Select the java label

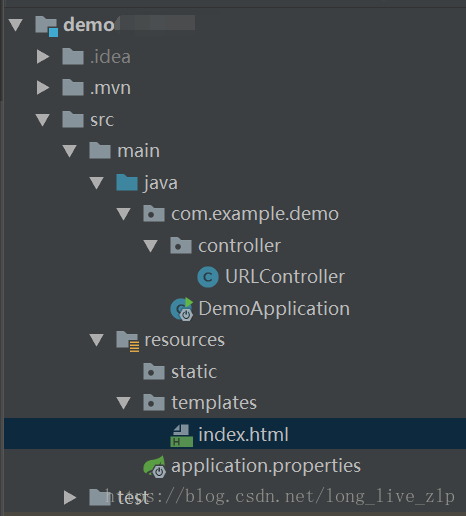[161, 183]
